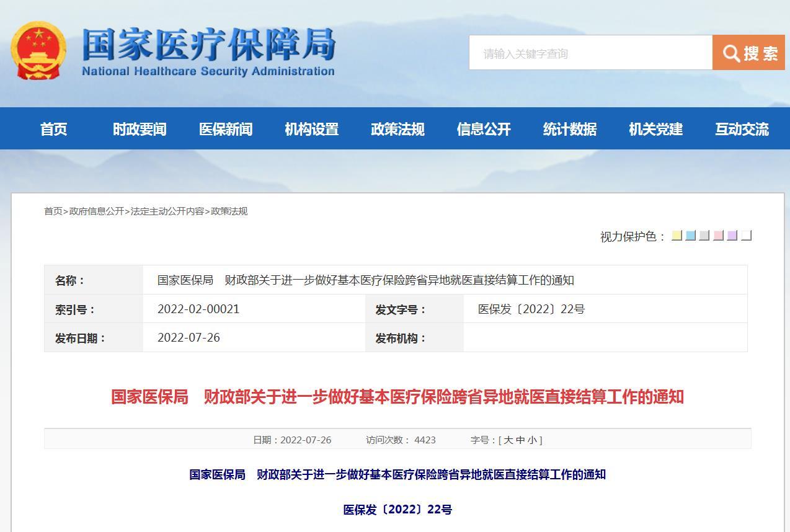Switch font size to 小 (small)
The height and width of the screenshot is (532, 790).
[x=533, y=440]
